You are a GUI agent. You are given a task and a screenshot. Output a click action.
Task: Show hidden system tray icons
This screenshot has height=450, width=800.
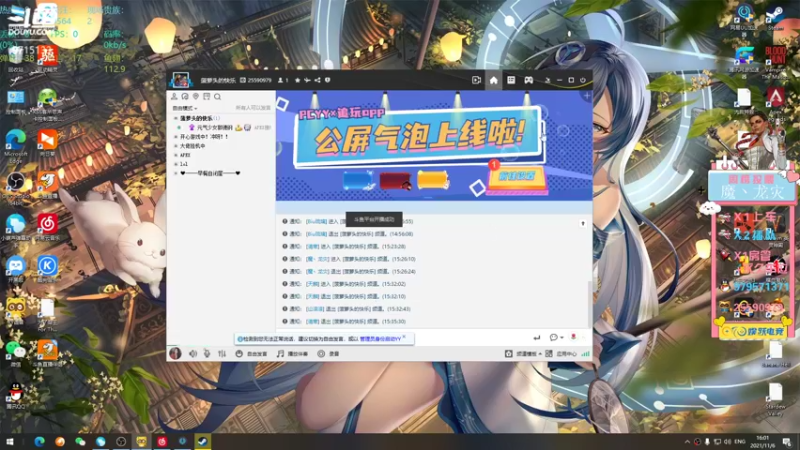coord(687,442)
